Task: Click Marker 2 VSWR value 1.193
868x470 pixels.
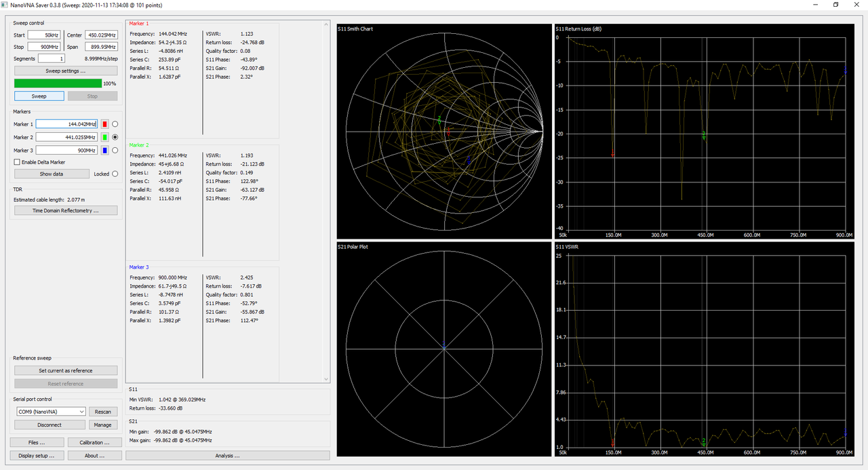Action: pyautogui.click(x=246, y=155)
